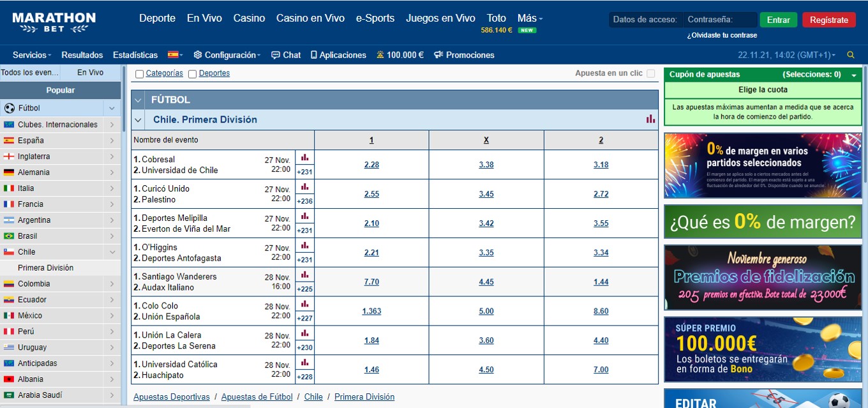Switch to the sidebar En Vivo tab
The width and height of the screenshot is (868, 408).
click(91, 73)
